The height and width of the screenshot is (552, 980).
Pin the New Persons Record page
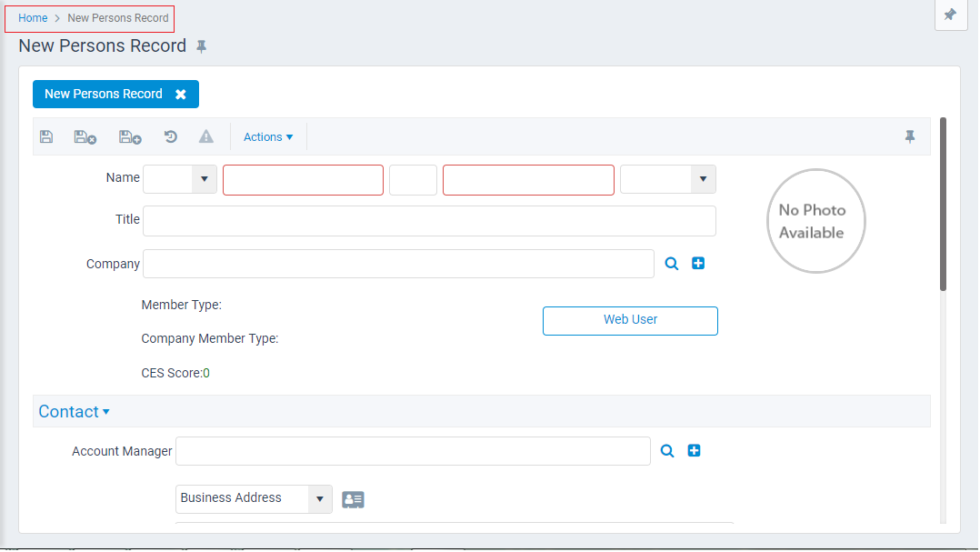(201, 45)
